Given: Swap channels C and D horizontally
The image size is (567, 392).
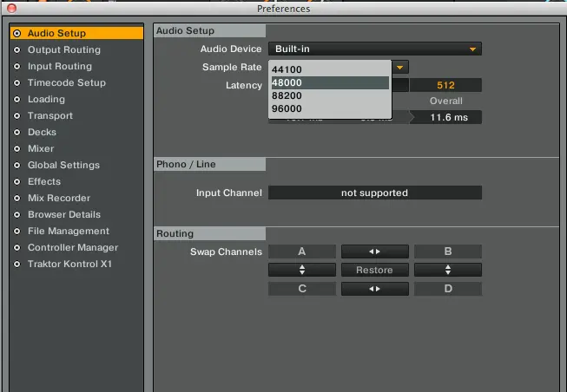Looking at the screenshot, I should point(374,289).
